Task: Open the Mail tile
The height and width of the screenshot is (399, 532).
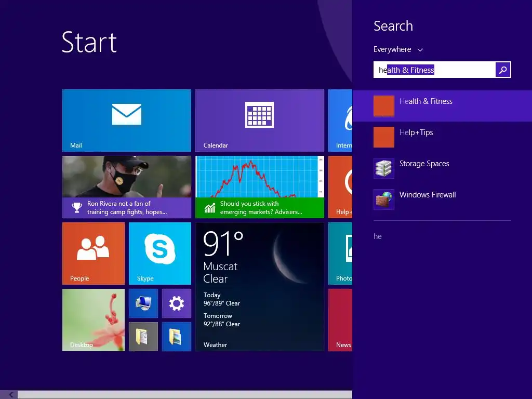Action: click(127, 121)
